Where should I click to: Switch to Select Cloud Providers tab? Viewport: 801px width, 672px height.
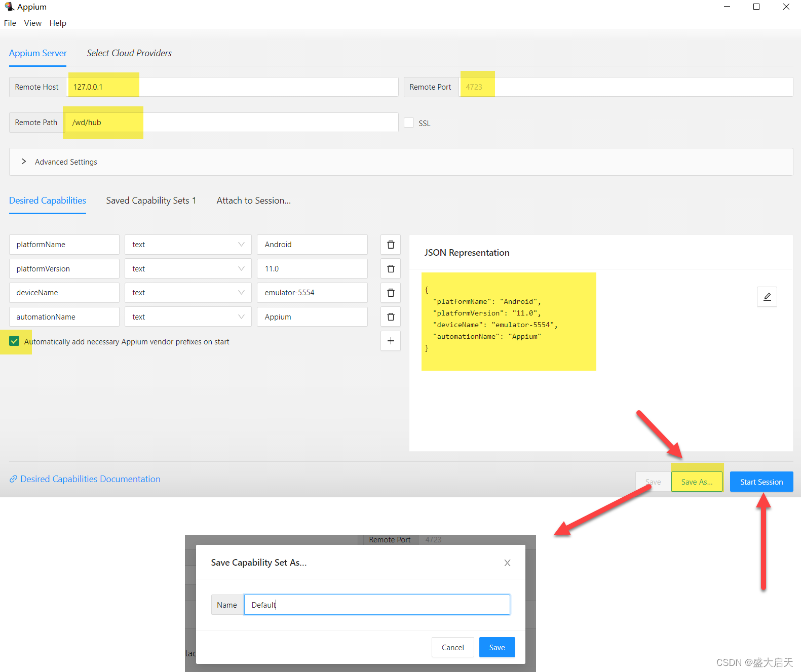pos(129,53)
